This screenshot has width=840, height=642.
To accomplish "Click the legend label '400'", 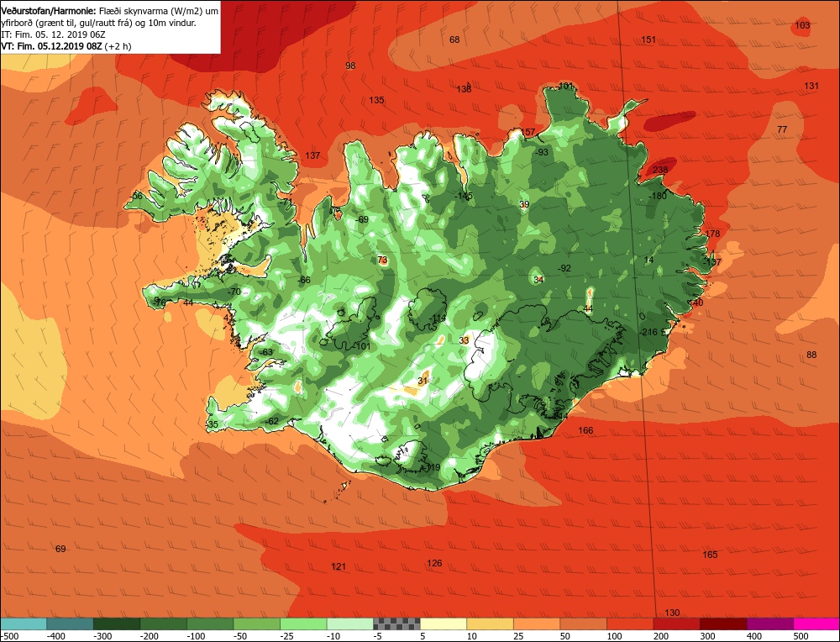I will (x=754, y=636).
